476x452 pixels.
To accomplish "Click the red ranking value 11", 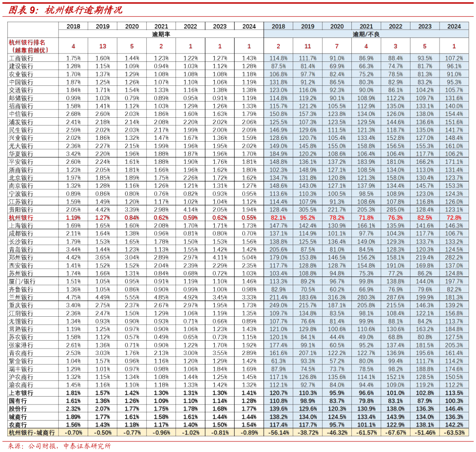I will [x=307, y=46].
